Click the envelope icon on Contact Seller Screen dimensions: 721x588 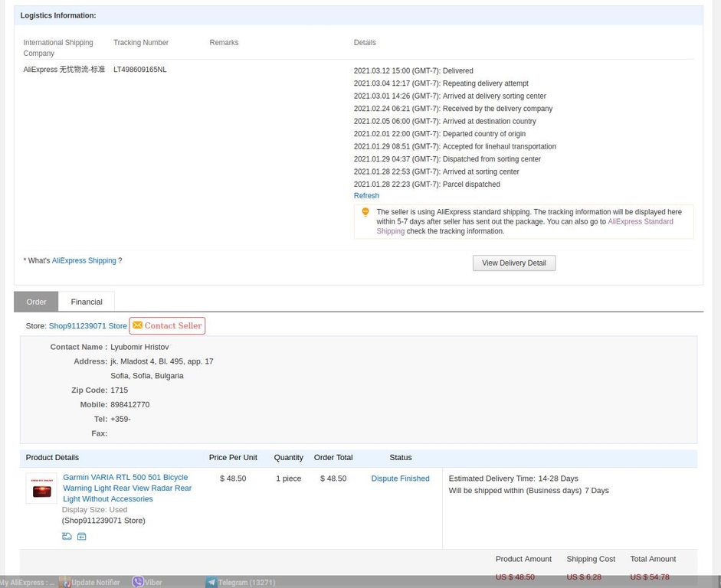coord(138,325)
